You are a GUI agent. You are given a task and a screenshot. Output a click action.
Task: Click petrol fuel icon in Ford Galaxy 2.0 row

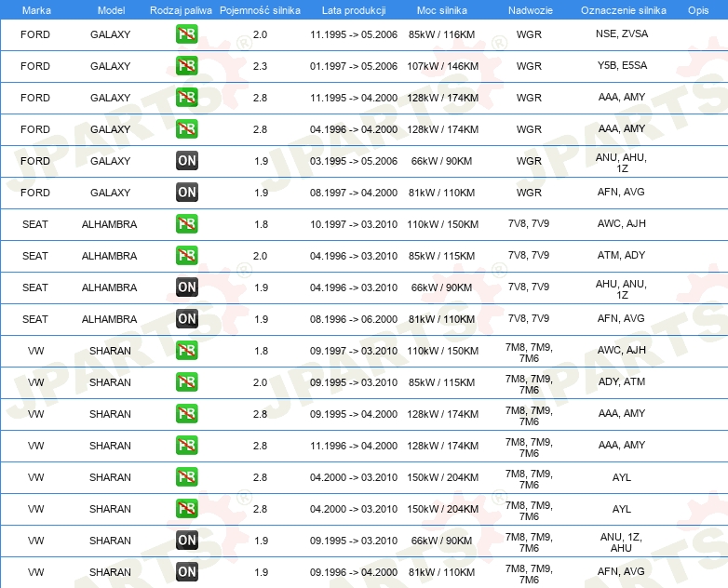click(186, 34)
